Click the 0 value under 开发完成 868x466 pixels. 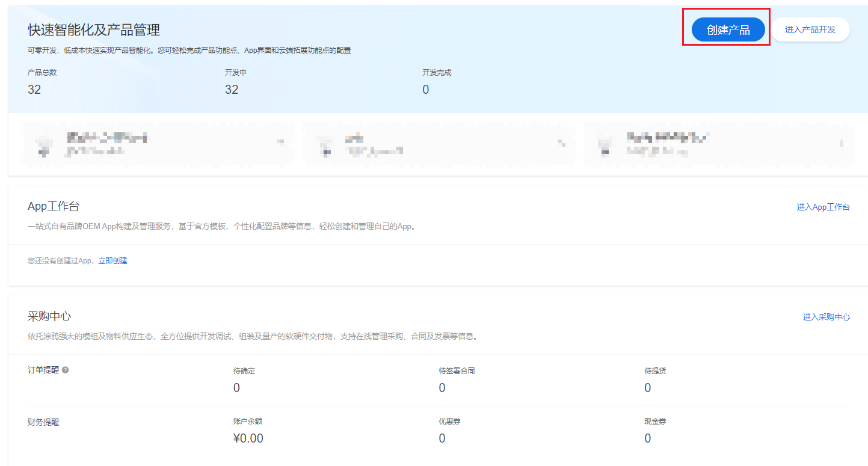tap(426, 90)
